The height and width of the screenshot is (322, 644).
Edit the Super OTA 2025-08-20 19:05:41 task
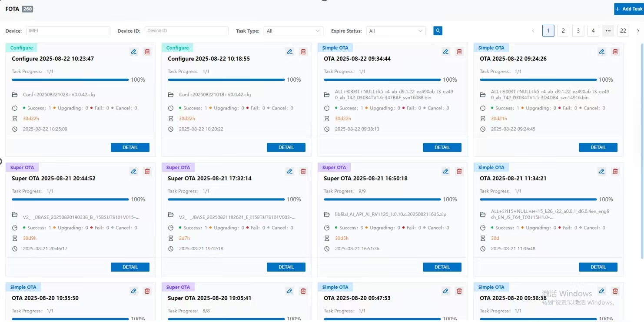point(290,291)
